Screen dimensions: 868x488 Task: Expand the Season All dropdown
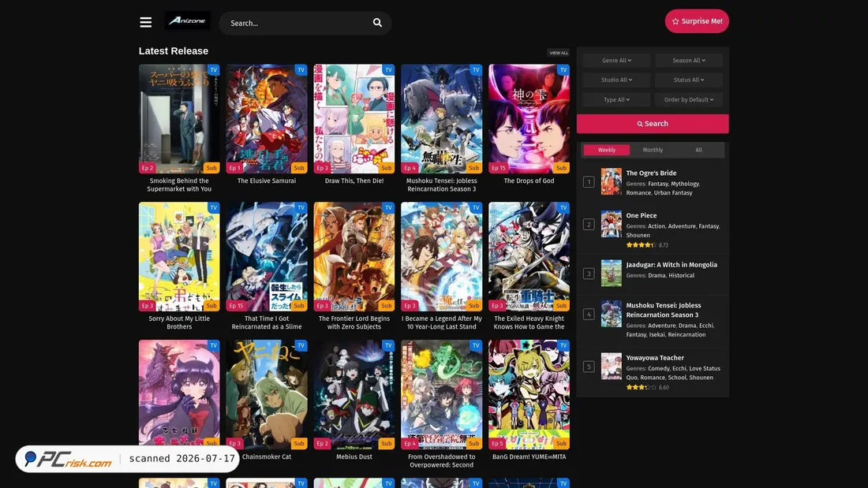pos(689,60)
